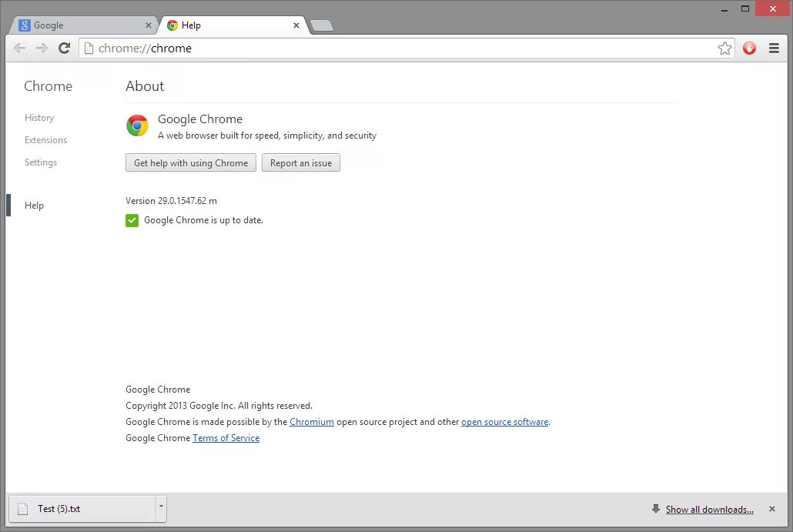Screen dimensions: 793x532
Task: Open Settings in the sidebar
Action: click(x=41, y=162)
